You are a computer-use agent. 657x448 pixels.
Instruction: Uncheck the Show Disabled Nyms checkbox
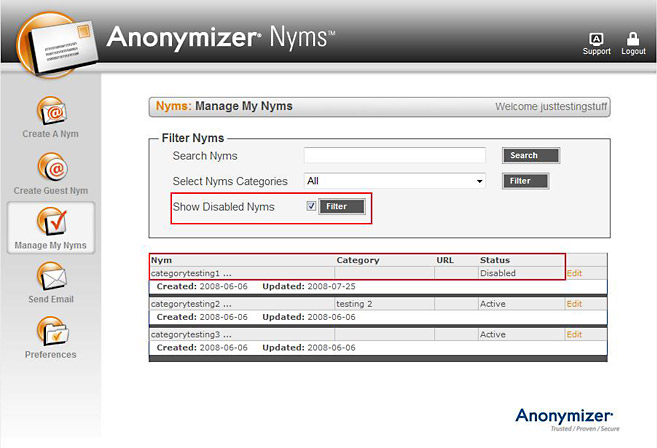point(312,206)
